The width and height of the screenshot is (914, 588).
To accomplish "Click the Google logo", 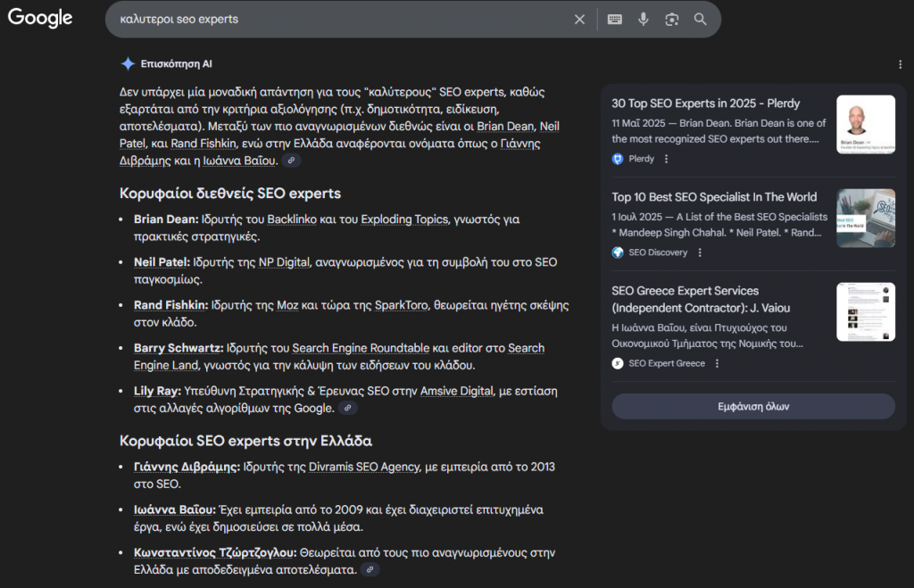I will point(40,18).
